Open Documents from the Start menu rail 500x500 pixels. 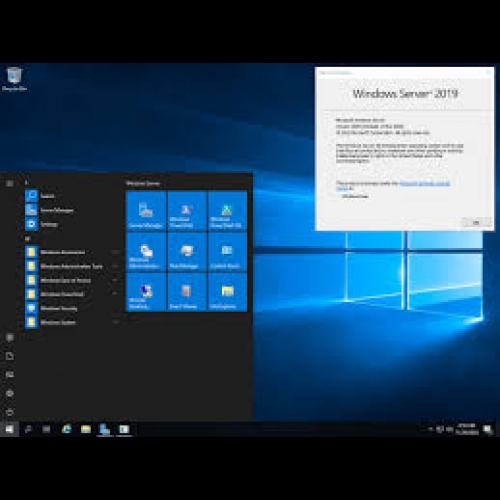[10, 356]
